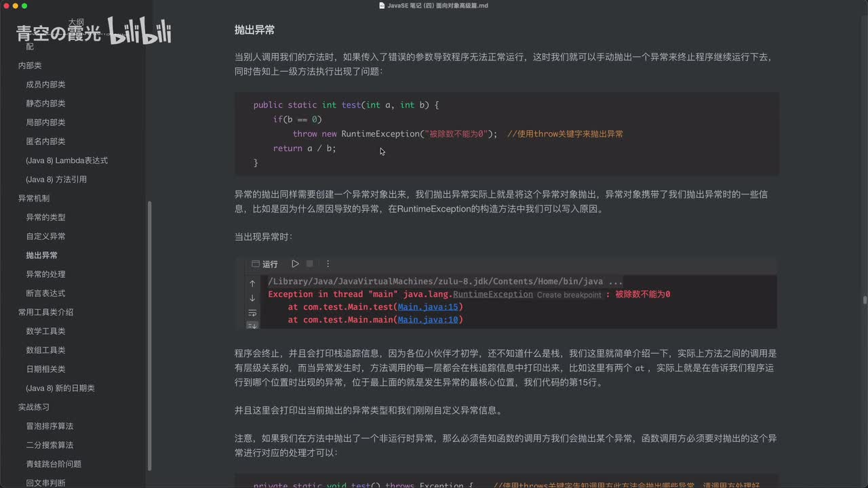The image size is (868, 488).
Task: Close the window with the red button
Action: point(6,5)
